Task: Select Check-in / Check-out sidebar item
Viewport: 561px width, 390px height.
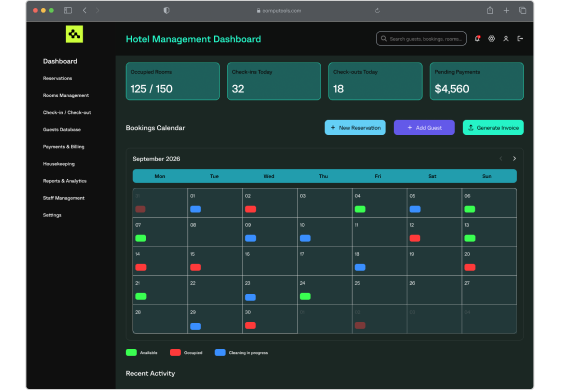Action: (67, 113)
